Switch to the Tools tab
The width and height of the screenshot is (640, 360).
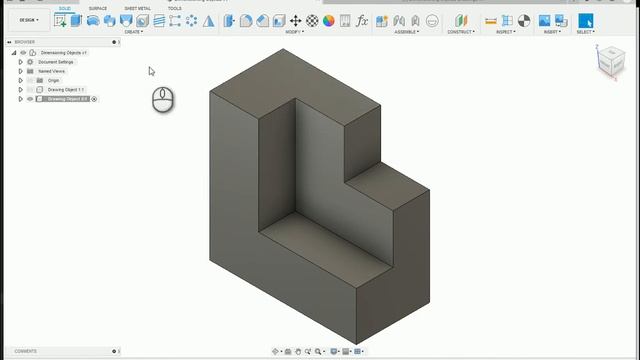pyautogui.click(x=175, y=9)
